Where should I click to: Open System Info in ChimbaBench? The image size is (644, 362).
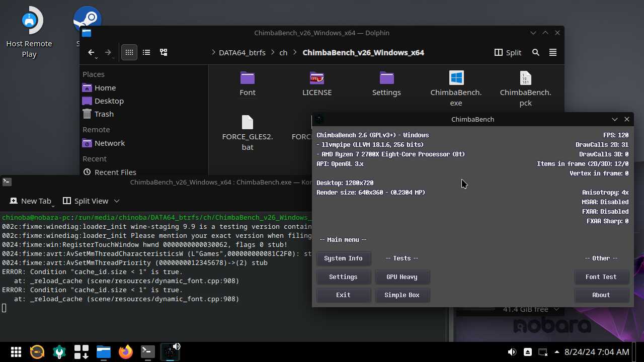point(343,258)
